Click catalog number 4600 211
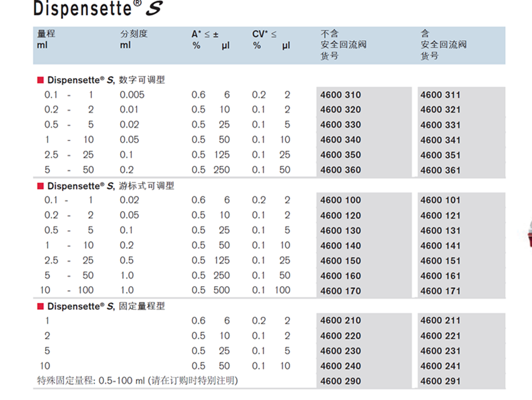The image size is (532, 400). coord(441,321)
